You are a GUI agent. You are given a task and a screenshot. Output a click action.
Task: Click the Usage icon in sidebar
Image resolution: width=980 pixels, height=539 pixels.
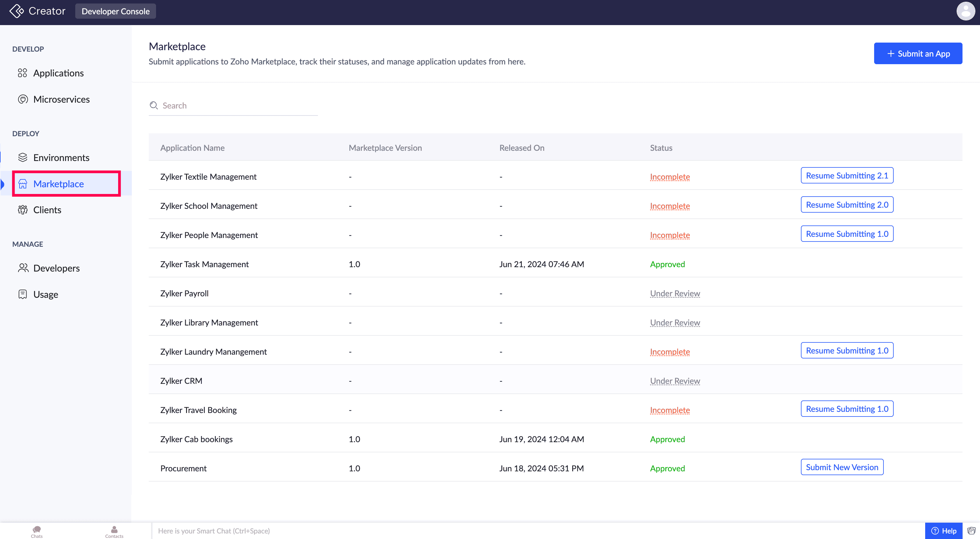tap(23, 294)
